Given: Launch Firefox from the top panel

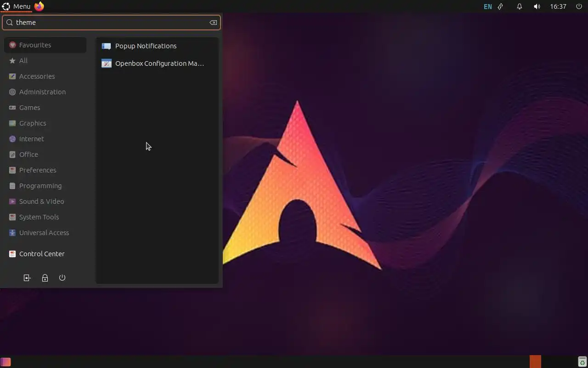Looking at the screenshot, I should pos(39,6).
